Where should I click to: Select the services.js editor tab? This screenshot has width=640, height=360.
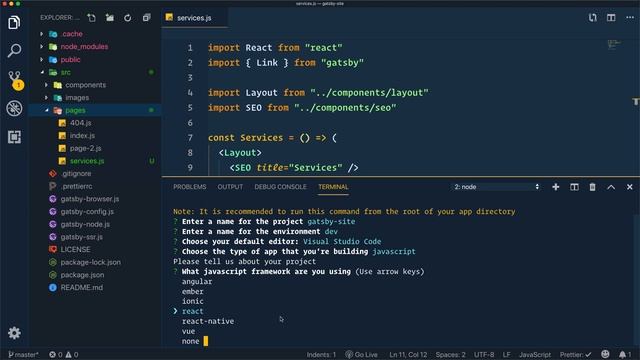(194, 18)
